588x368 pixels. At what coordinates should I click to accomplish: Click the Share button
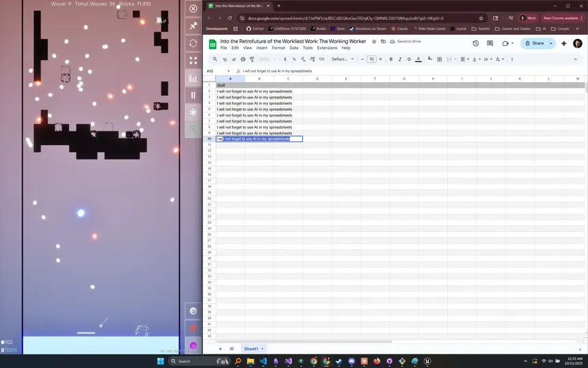pyautogui.click(x=534, y=43)
